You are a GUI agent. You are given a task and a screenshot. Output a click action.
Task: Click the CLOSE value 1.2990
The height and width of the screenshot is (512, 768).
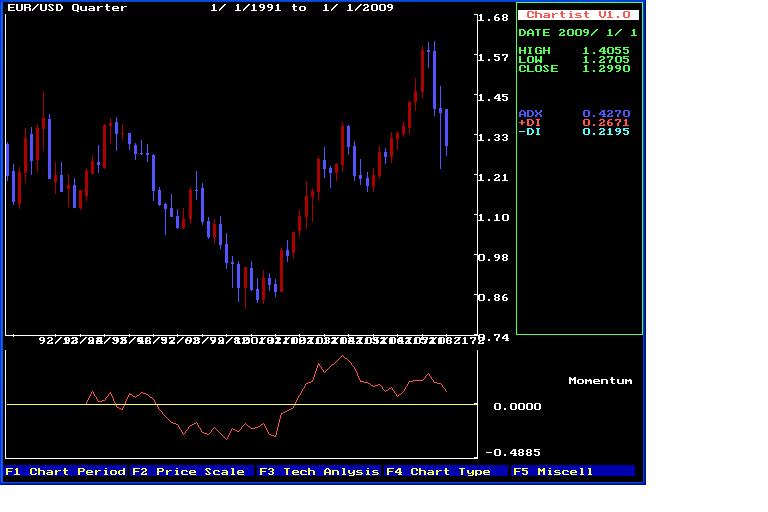[x=606, y=69]
